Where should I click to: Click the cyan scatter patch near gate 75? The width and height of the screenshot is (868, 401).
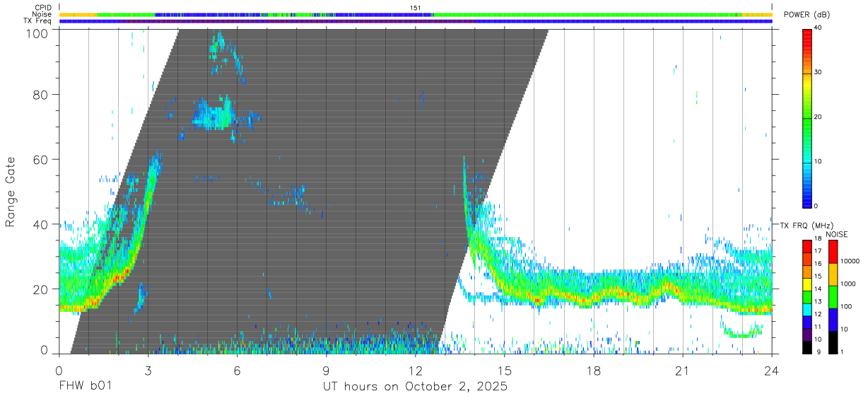(214, 115)
